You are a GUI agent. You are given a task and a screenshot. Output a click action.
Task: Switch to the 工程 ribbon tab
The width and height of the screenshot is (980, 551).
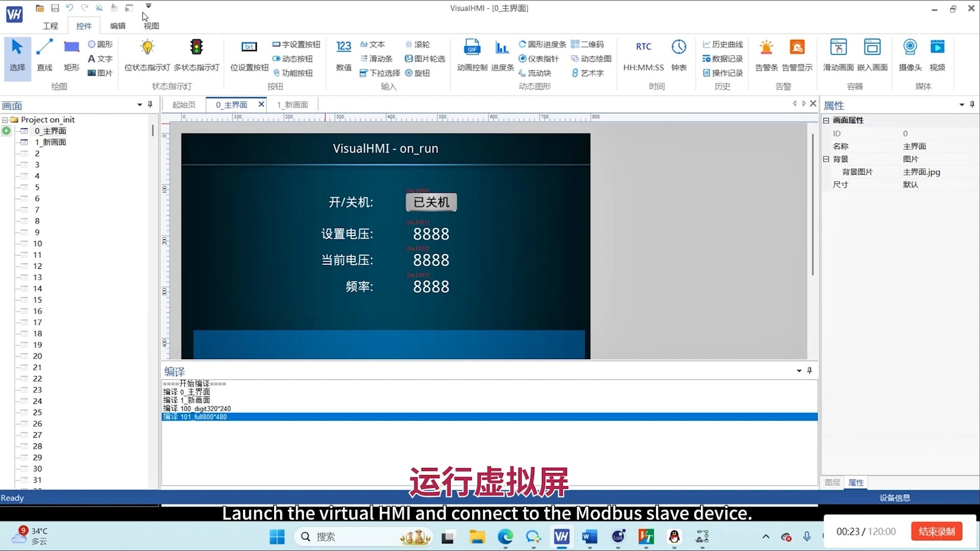coord(50,26)
